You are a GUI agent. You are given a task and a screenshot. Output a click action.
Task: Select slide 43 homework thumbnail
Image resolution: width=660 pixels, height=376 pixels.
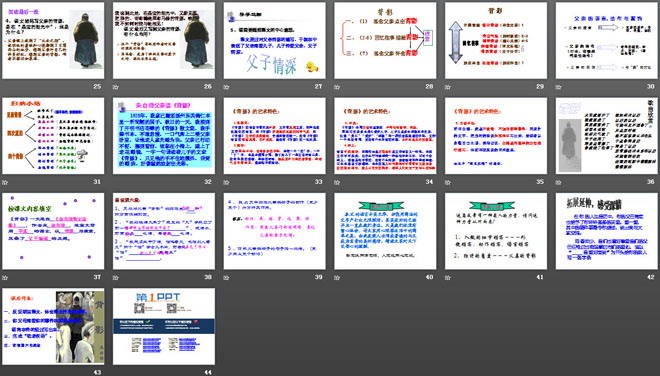53,326
